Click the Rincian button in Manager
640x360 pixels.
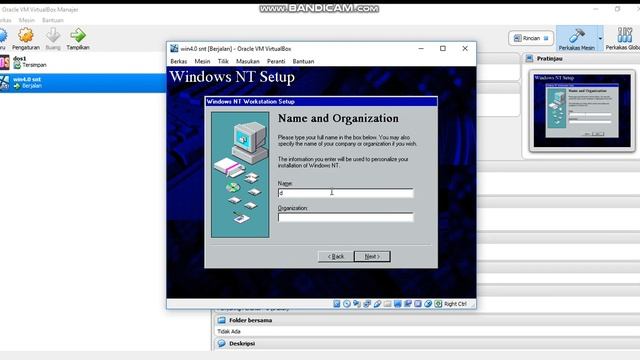click(x=531, y=38)
